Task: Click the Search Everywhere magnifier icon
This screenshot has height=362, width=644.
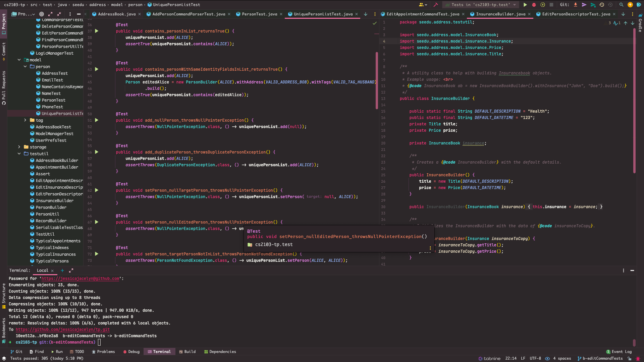Action: point(621,5)
